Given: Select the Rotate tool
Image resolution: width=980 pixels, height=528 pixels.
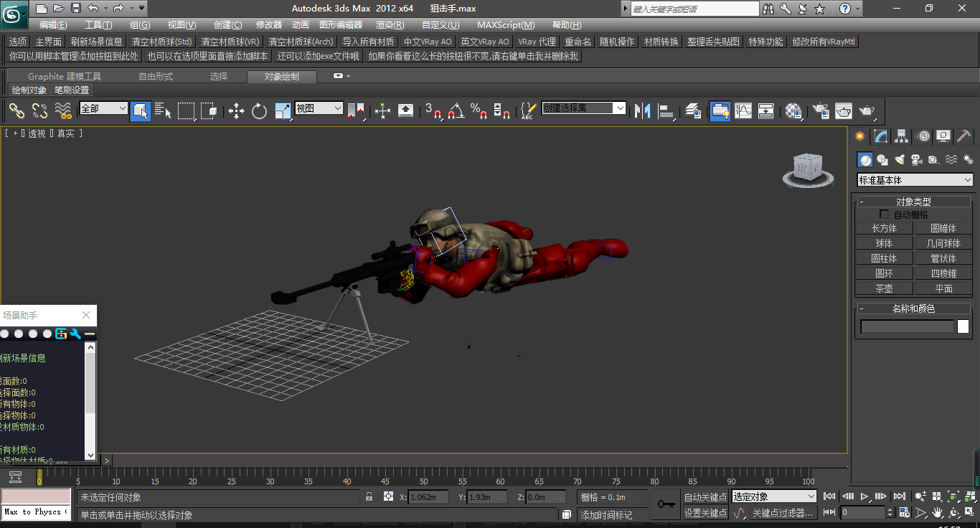Looking at the screenshot, I should coord(259,110).
